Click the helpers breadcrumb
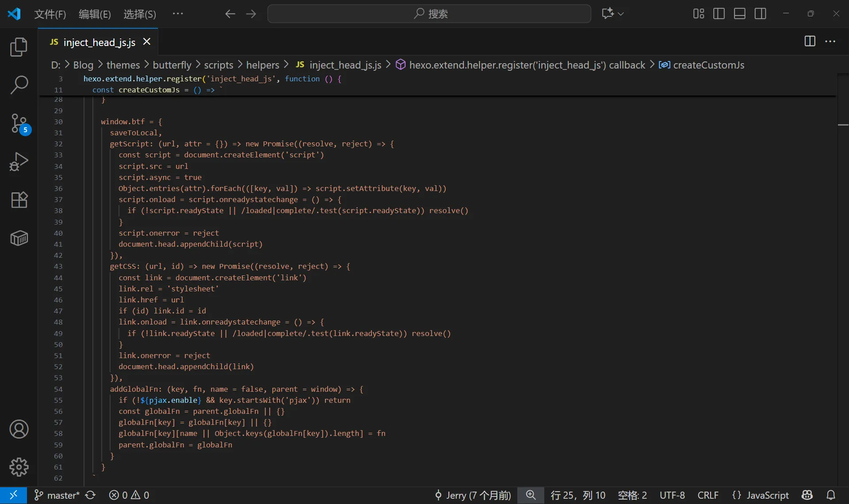The width and height of the screenshot is (849, 504). pos(263,65)
